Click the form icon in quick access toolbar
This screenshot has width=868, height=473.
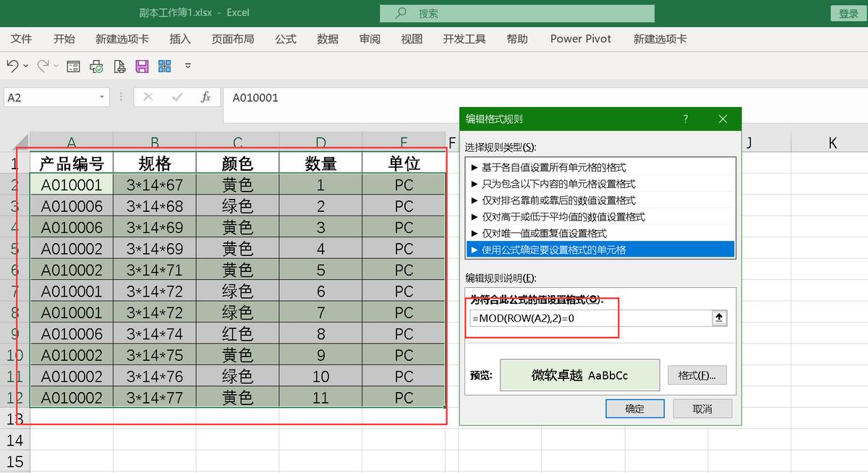pos(73,67)
